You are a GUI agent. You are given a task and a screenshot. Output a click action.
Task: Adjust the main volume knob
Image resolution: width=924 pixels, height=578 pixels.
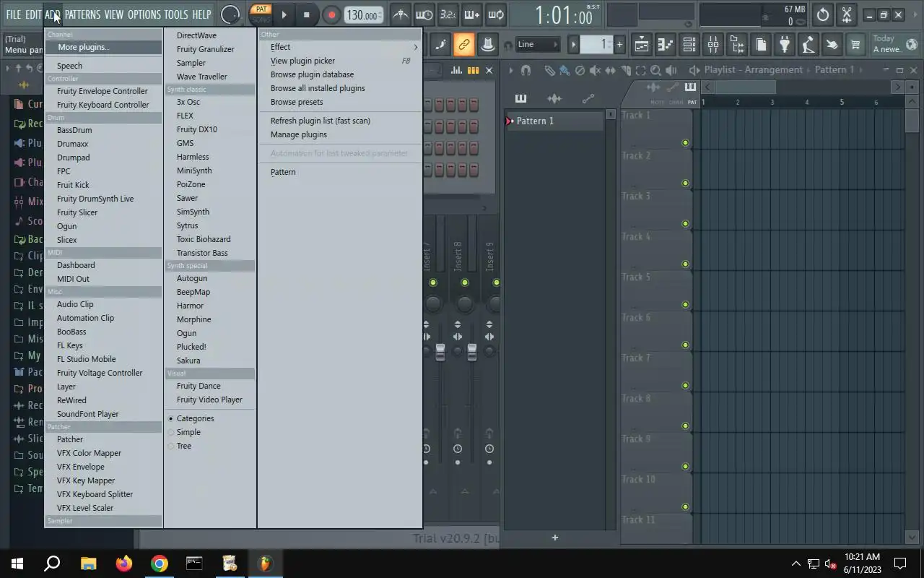coord(230,14)
